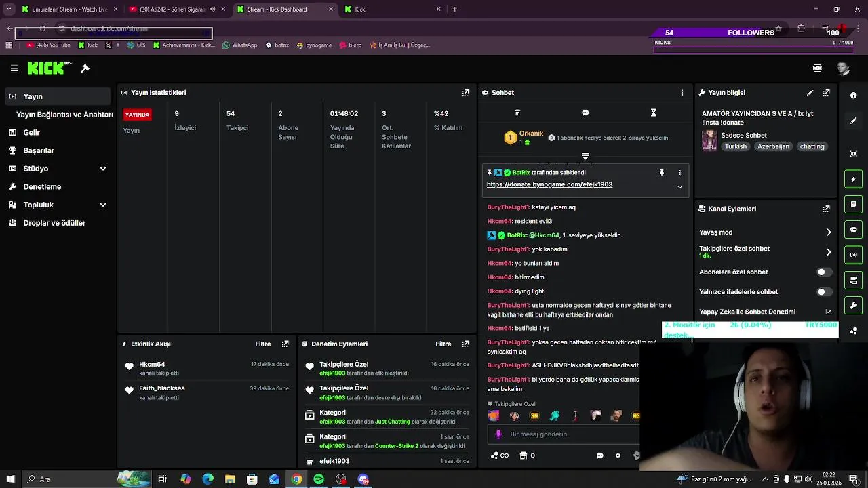
Task: Open File Explorer from the taskbar
Action: tap(230, 479)
